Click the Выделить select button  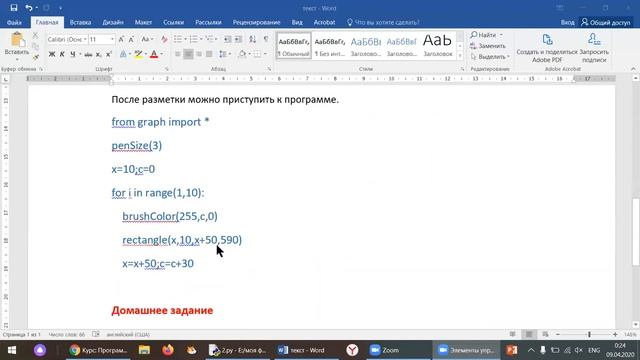(490, 57)
